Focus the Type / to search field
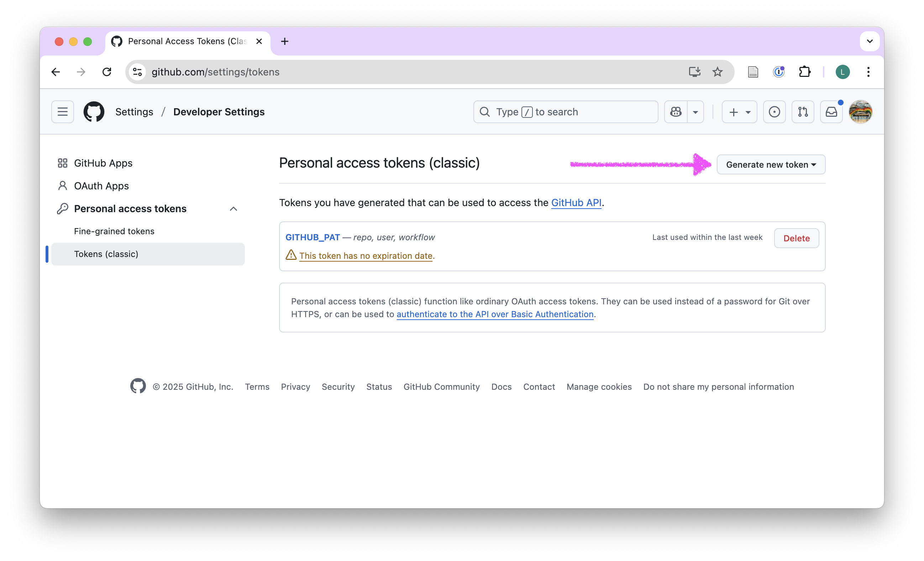 566,112
